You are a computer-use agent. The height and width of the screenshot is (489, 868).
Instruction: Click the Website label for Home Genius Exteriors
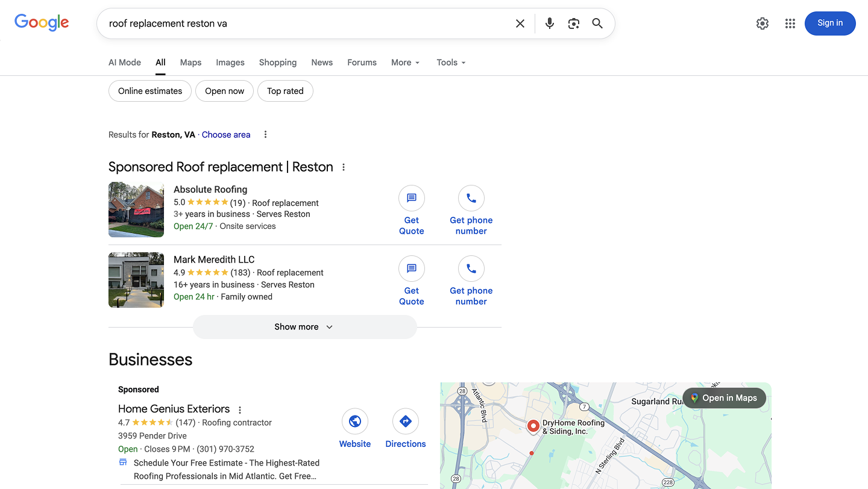(355, 444)
